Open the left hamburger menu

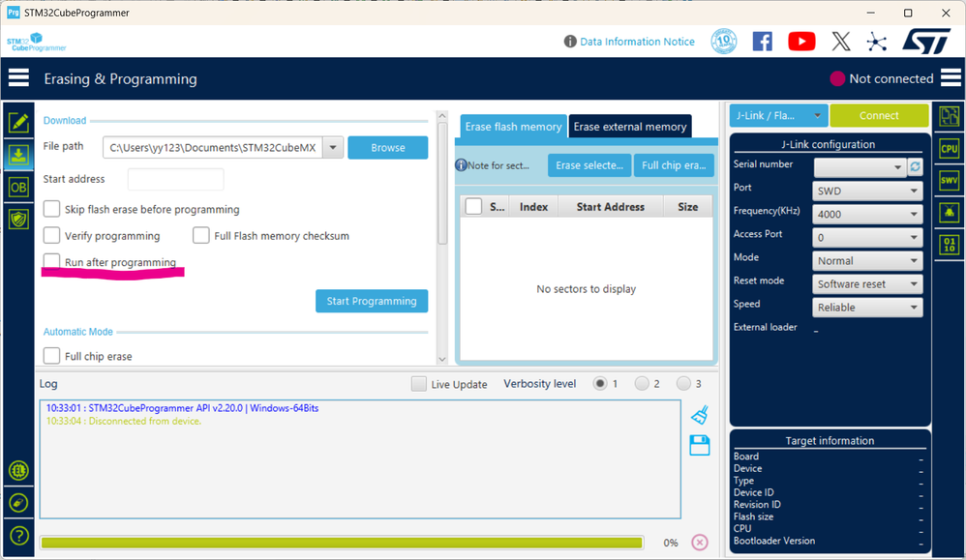click(18, 78)
